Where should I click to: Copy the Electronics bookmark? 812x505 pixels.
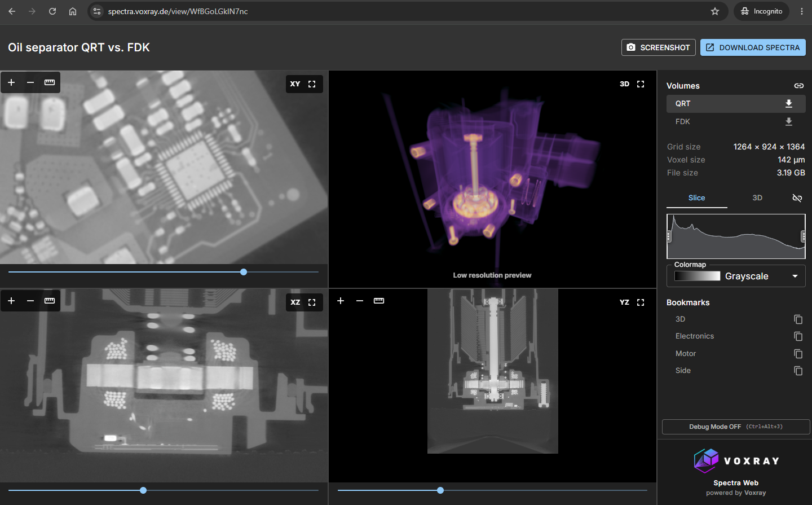click(x=798, y=336)
